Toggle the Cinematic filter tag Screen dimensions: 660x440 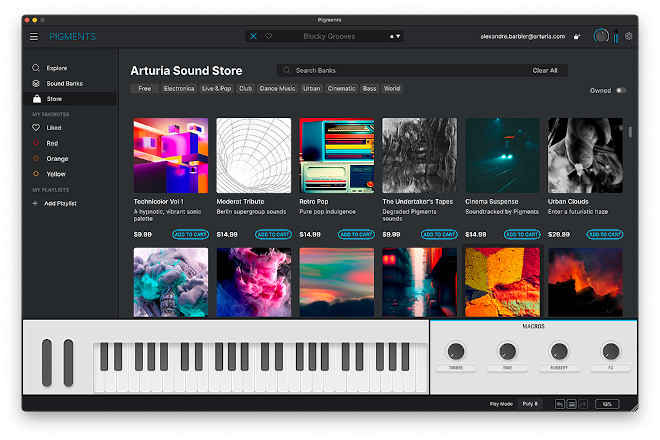(x=341, y=88)
